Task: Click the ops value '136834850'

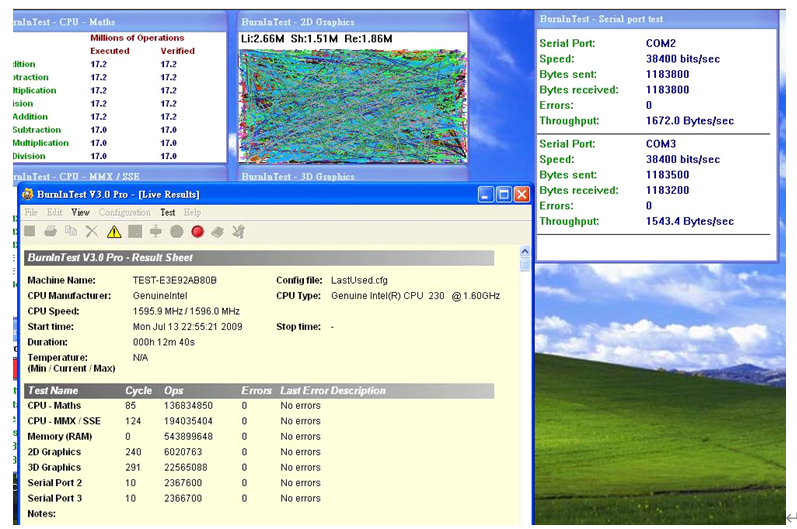Action: coord(188,406)
